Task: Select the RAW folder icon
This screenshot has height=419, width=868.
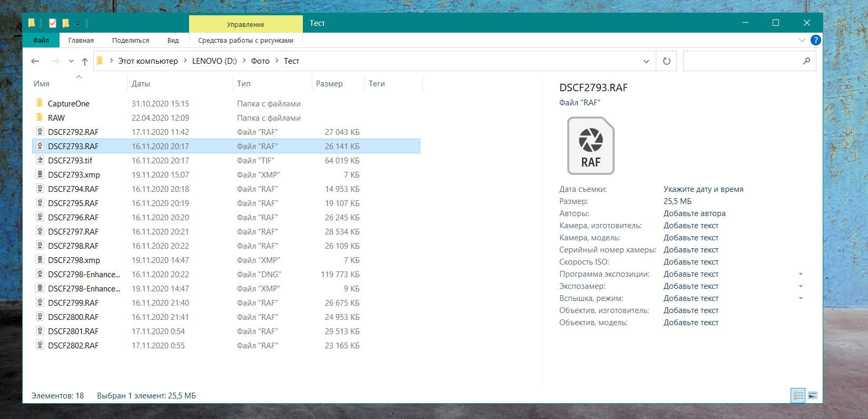Action: point(40,118)
